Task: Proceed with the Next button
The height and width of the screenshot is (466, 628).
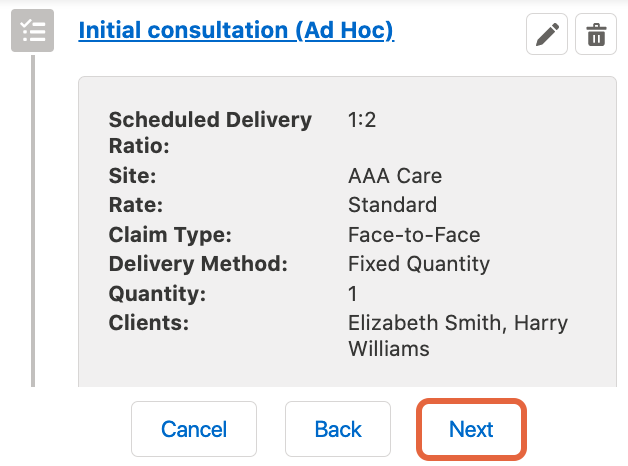Action: click(471, 429)
